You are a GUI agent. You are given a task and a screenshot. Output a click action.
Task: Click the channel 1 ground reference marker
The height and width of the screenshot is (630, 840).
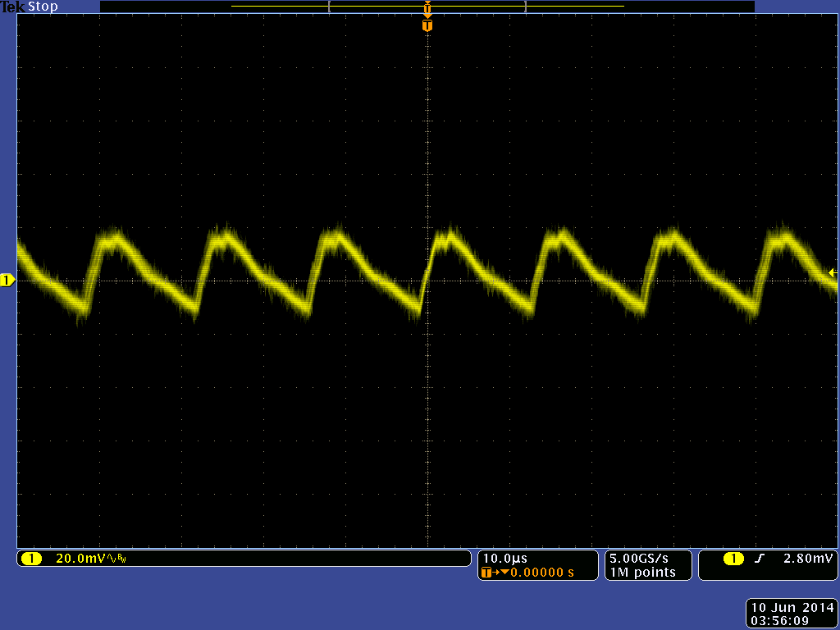point(7,281)
